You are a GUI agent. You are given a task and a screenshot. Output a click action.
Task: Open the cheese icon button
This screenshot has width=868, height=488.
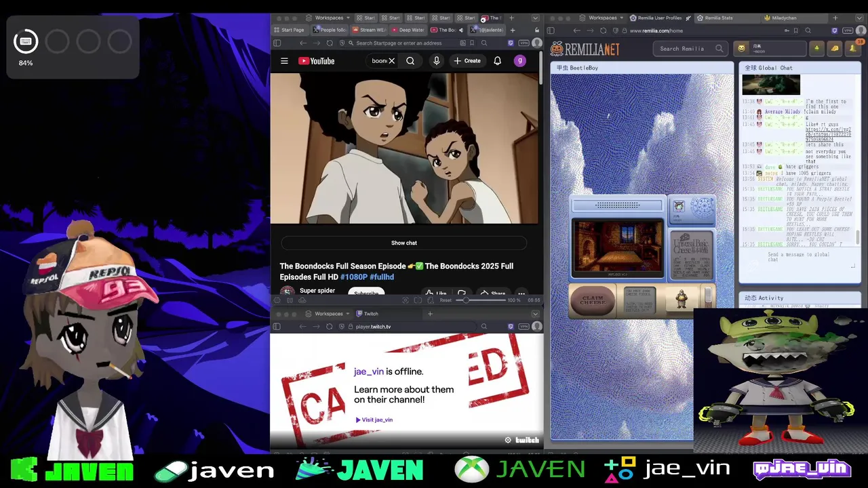(x=835, y=48)
